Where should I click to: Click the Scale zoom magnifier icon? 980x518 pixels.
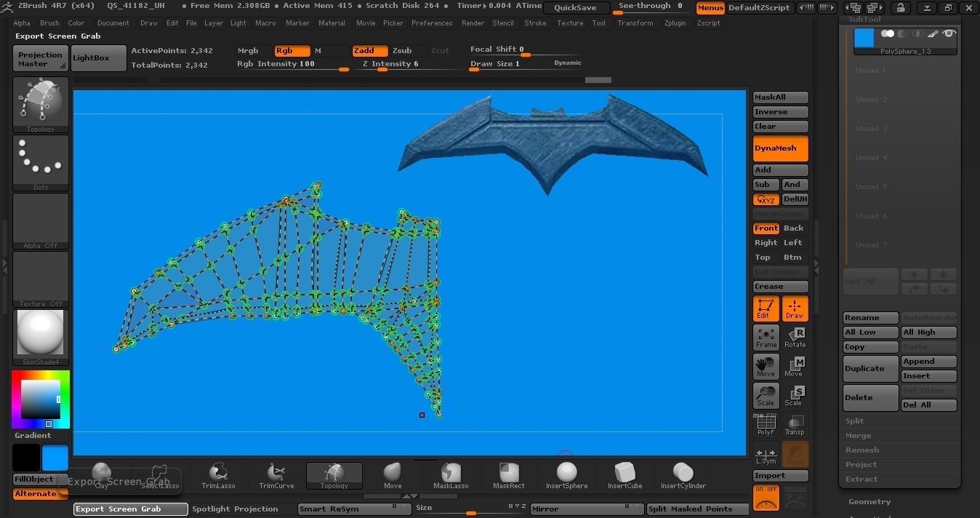766,396
